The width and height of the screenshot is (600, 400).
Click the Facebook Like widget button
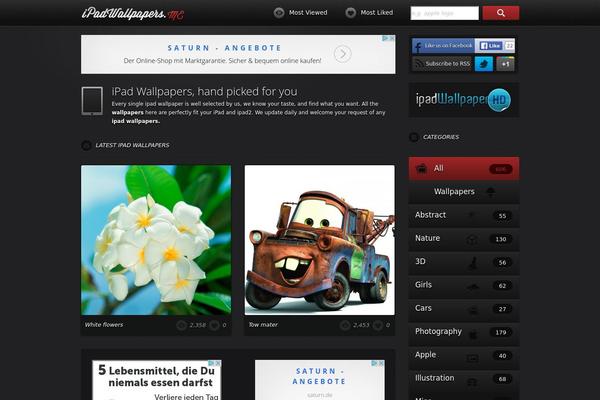491,46
